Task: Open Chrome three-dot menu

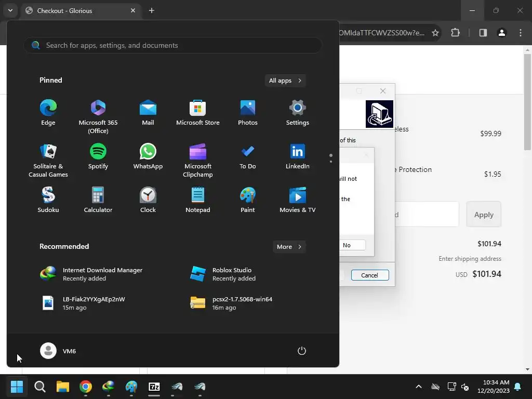Action: (x=521, y=33)
